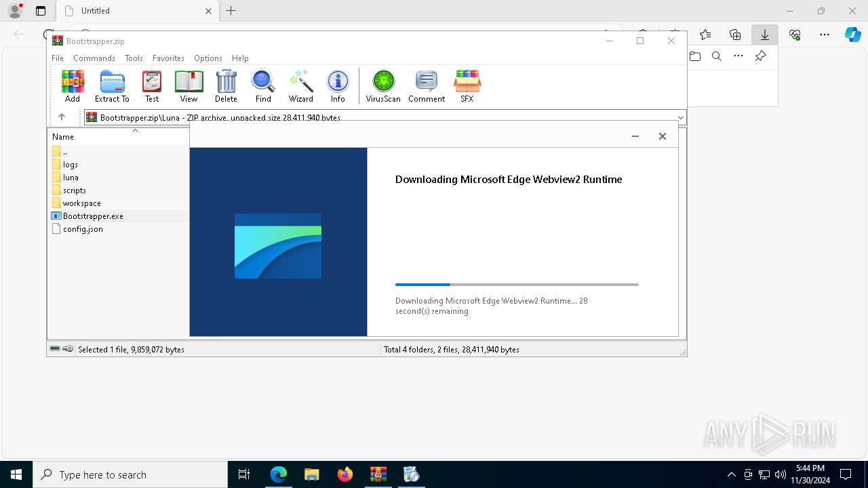
Task: Open the notification center
Action: (846, 474)
